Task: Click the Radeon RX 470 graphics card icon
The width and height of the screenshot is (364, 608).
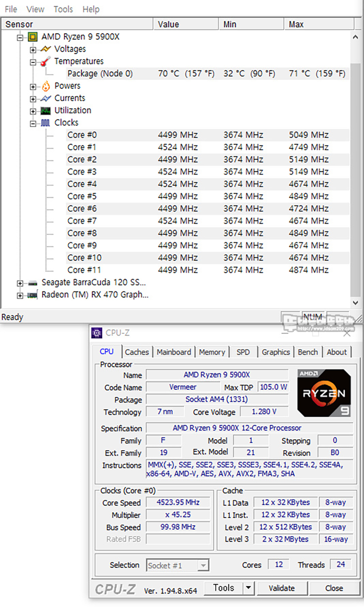Action: [x=33, y=295]
